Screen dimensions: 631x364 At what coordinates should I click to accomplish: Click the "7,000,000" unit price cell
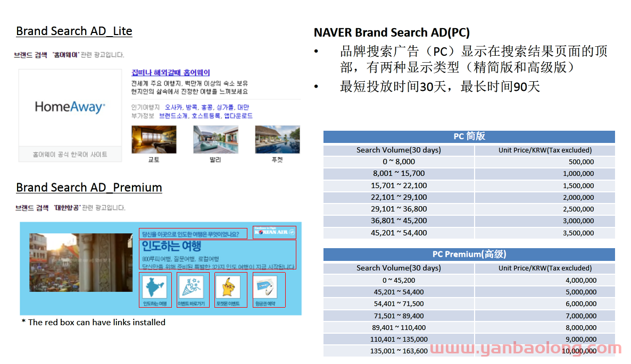(x=545, y=316)
